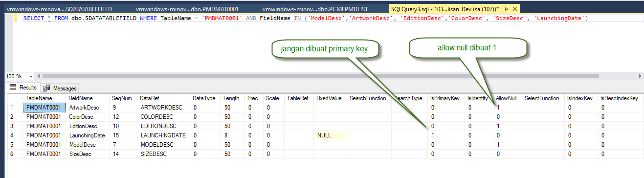
Task: Close the SQLQuery3.sql tab
Action: (x=515, y=9)
